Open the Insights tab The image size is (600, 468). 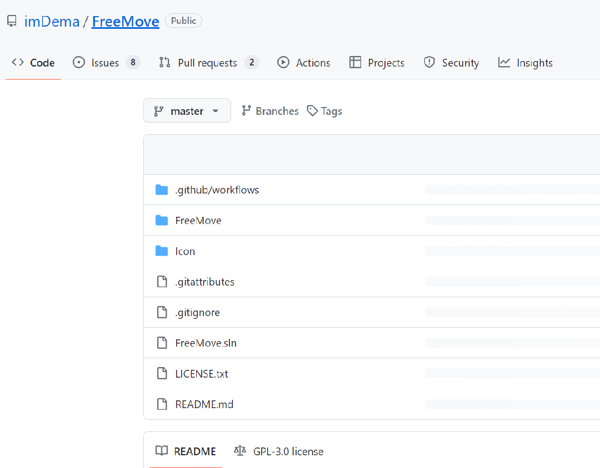525,63
